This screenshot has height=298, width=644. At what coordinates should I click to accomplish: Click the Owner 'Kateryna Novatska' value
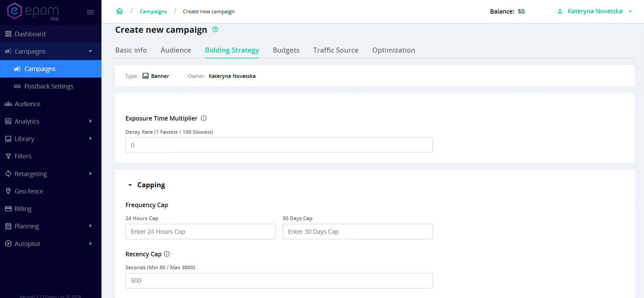click(x=232, y=76)
